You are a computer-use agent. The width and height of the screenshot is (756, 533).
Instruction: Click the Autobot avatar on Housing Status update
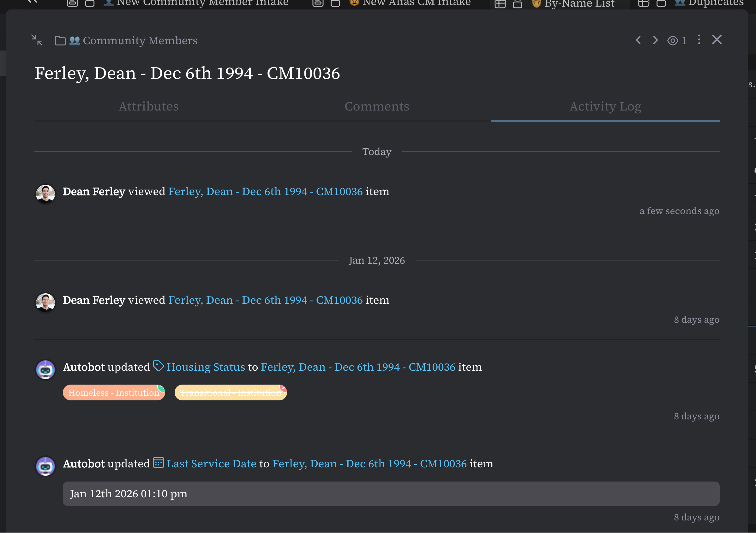coord(45,369)
